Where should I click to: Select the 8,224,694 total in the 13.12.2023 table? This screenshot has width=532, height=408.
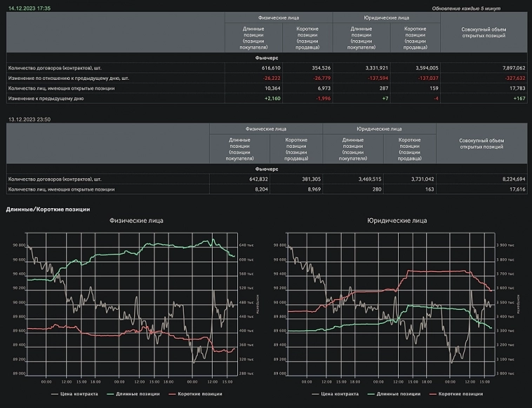point(510,179)
